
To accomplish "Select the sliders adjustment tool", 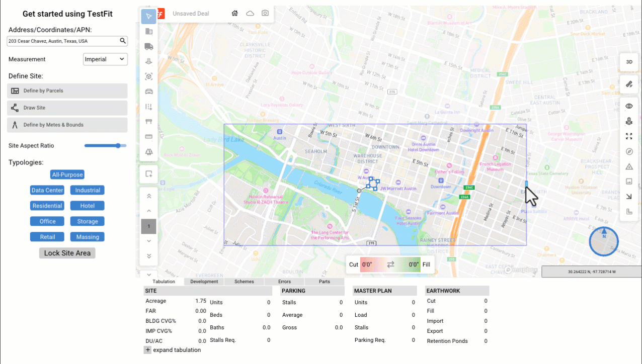I will coord(148,107).
